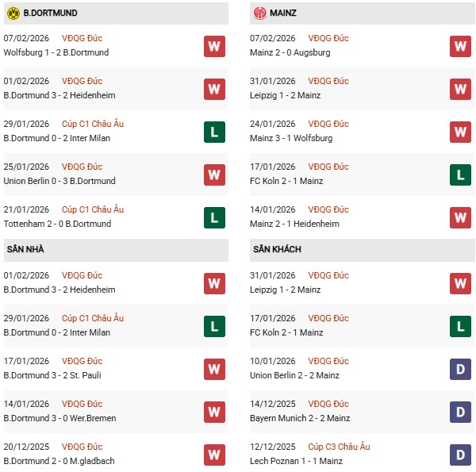Click the W badge for Union Berlin 0-3 B.Dortmund
476x472 pixels.
(x=213, y=175)
